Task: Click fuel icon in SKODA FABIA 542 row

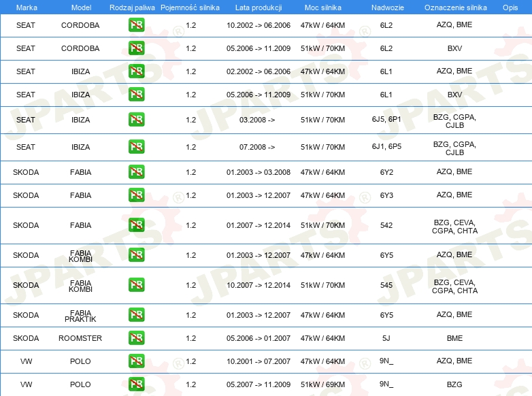Action: tap(136, 225)
